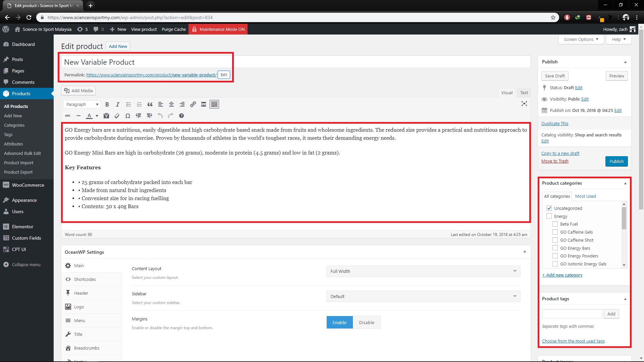Open Help dropdown panel
This screenshot has height=362, width=644.
(x=619, y=39)
